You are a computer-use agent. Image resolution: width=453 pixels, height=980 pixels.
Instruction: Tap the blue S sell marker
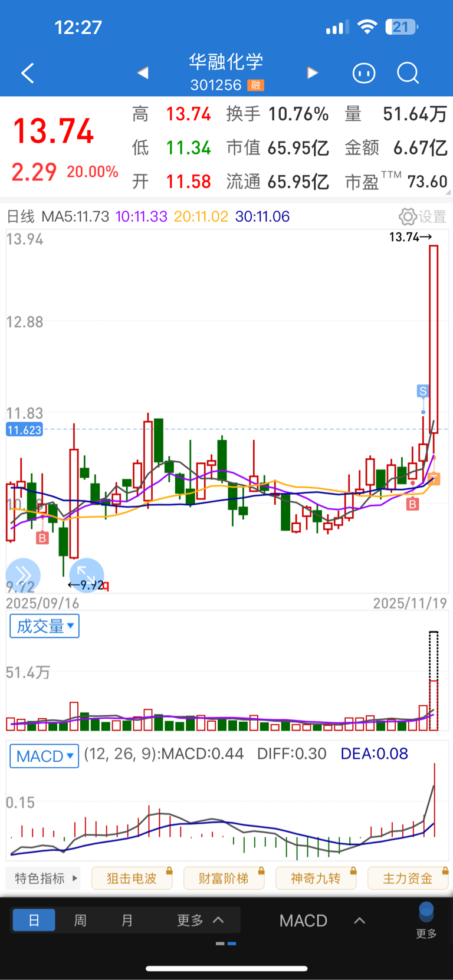pos(422,391)
